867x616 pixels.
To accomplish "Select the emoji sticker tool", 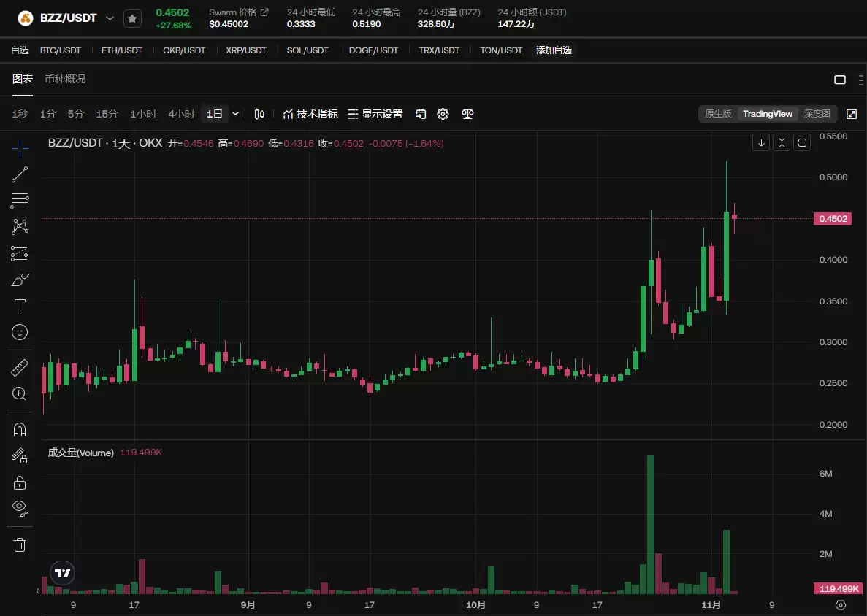I will [x=19, y=332].
